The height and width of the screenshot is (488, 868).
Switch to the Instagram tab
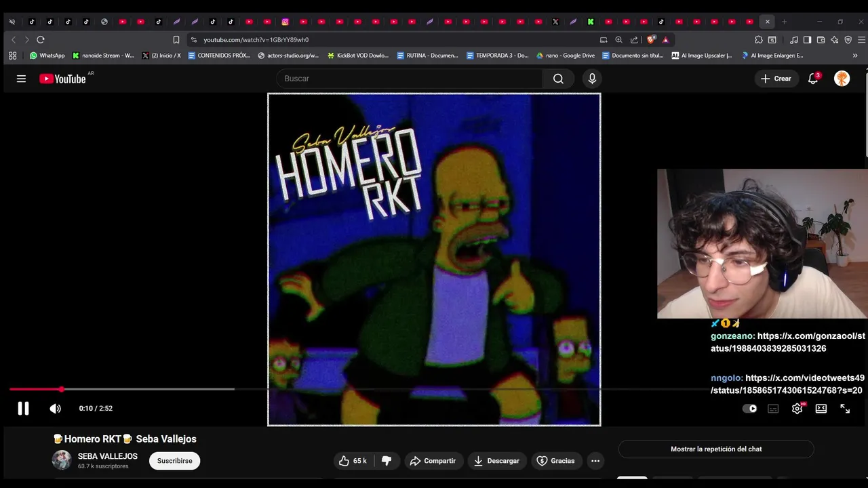[x=285, y=22]
